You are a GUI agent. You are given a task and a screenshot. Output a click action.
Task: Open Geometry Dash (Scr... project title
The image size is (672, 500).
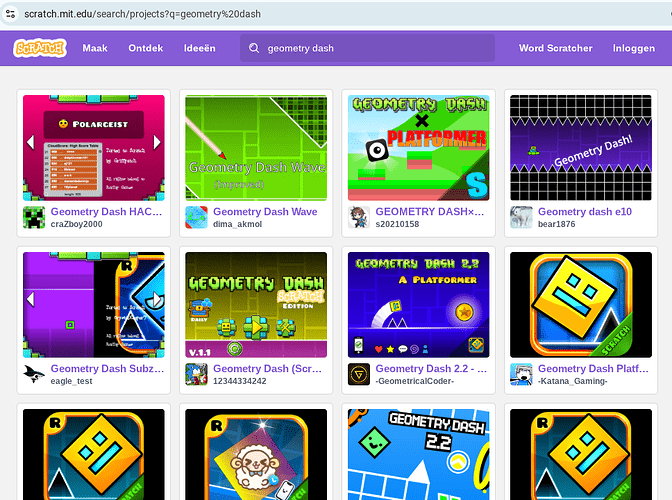tap(267, 368)
